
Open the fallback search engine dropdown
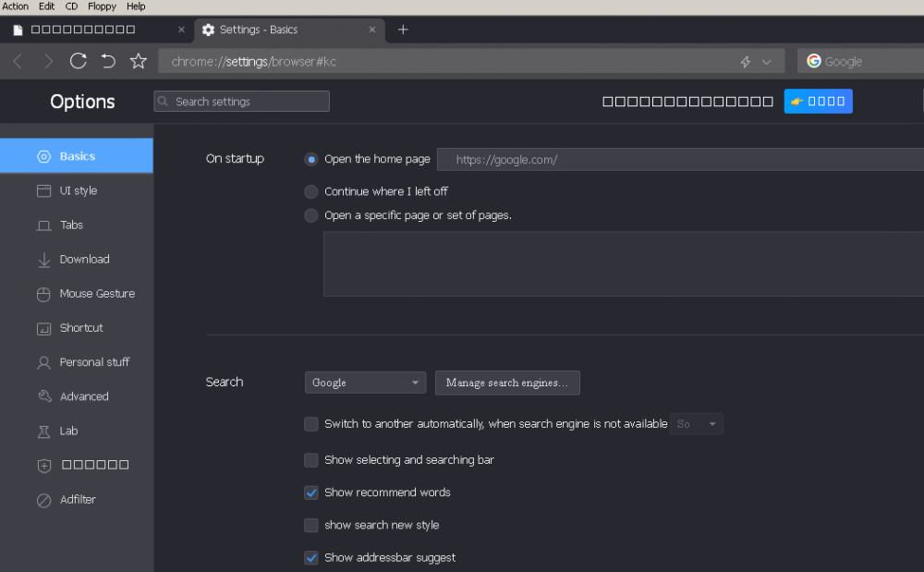click(696, 424)
